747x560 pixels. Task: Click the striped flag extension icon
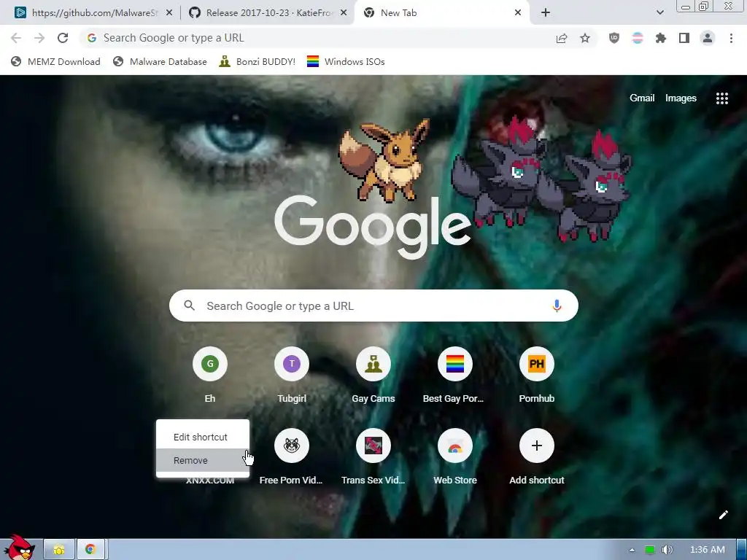coord(638,38)
